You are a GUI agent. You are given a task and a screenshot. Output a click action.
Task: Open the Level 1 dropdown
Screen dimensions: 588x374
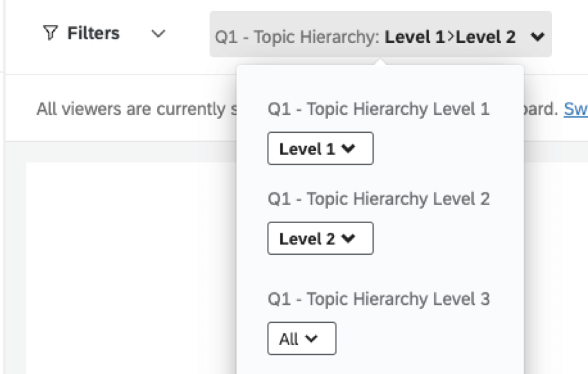tap(320, 149)
